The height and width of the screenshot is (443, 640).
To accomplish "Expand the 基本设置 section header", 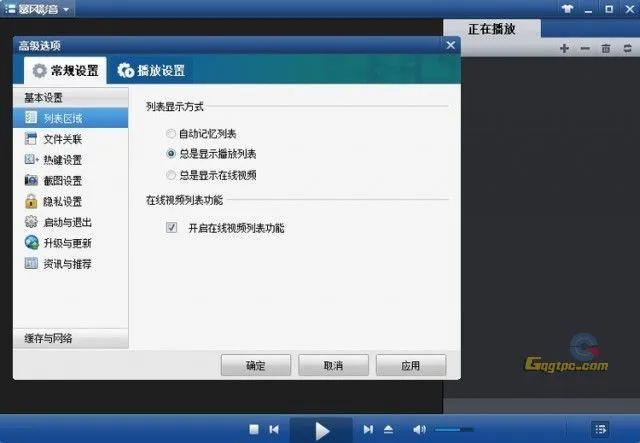I will click(71, 98).
